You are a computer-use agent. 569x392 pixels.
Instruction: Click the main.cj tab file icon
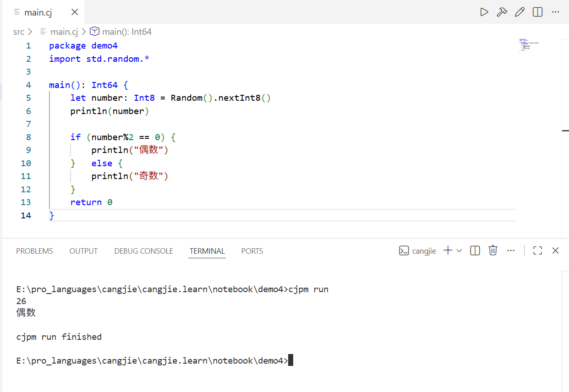pos(17,12)
